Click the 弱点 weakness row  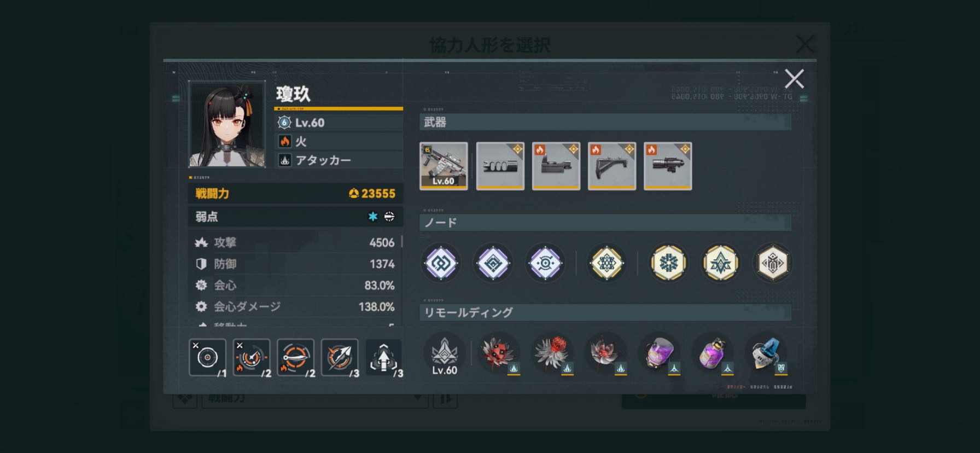click(295, 217)
